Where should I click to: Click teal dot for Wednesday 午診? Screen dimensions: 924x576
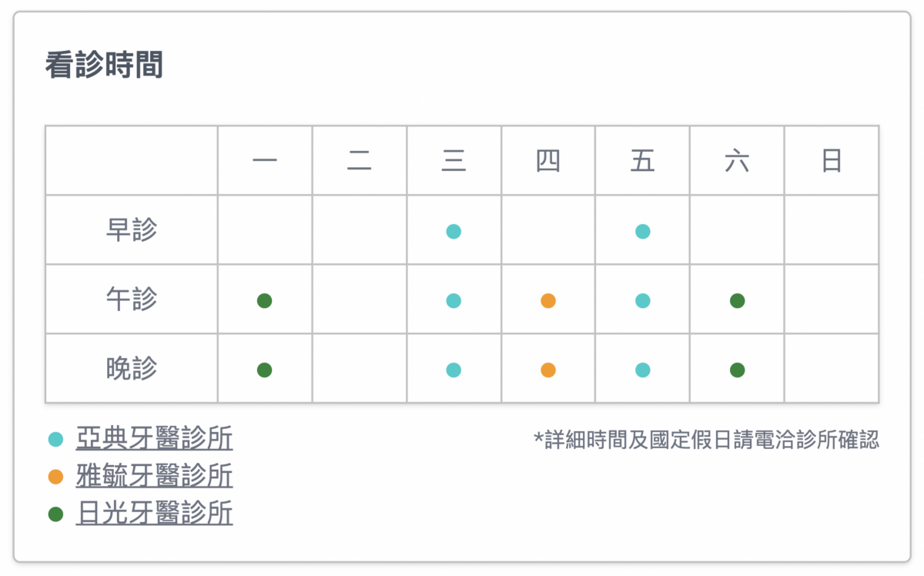tap(454, 300)
